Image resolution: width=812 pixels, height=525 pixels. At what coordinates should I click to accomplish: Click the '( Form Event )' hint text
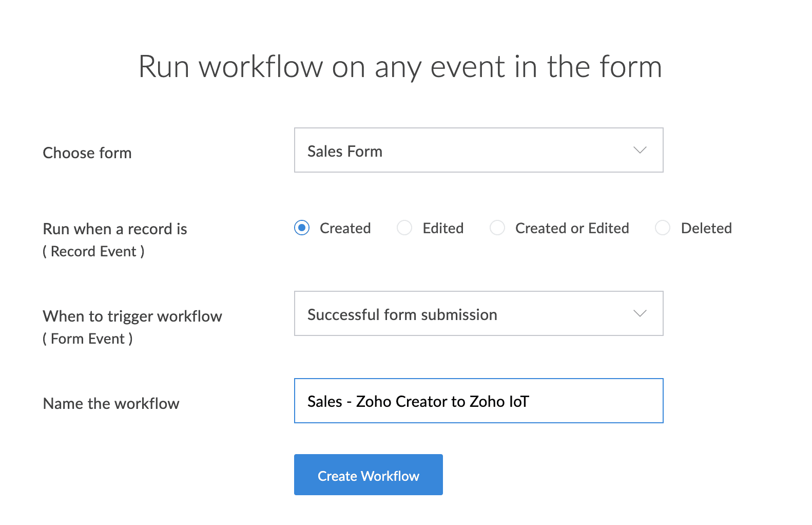click(x=88, y=339)
